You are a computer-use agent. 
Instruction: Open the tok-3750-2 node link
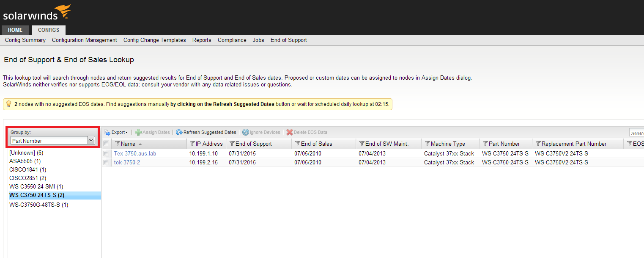[x=127, y=162]
